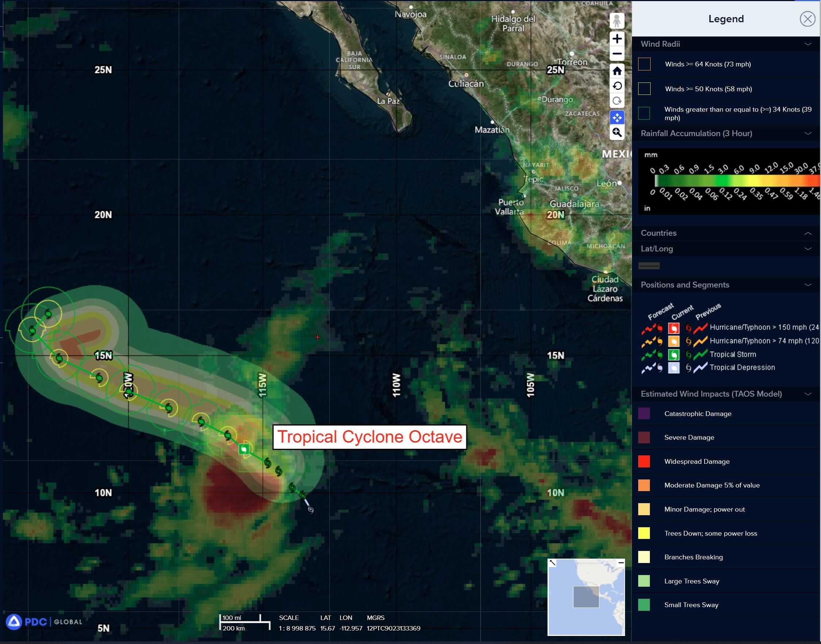Image resolution: width=821 pixels, height=644 pixels.
Task: Close the Legend panel
Action: [807, 19]
